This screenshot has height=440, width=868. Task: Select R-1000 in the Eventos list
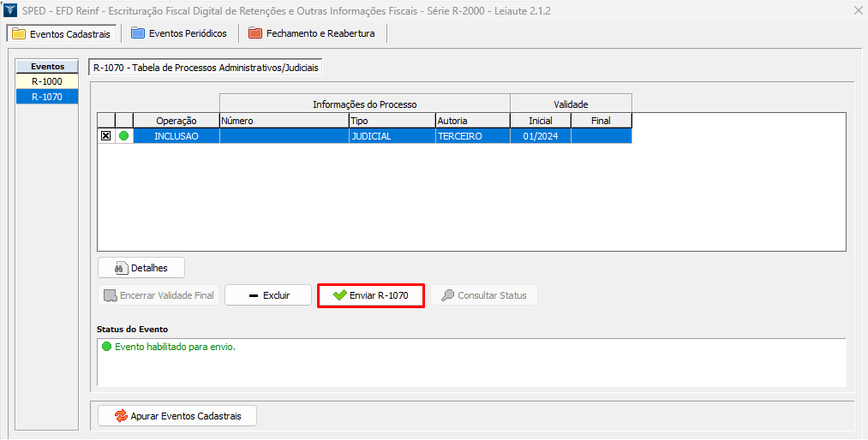coord(47,81)
